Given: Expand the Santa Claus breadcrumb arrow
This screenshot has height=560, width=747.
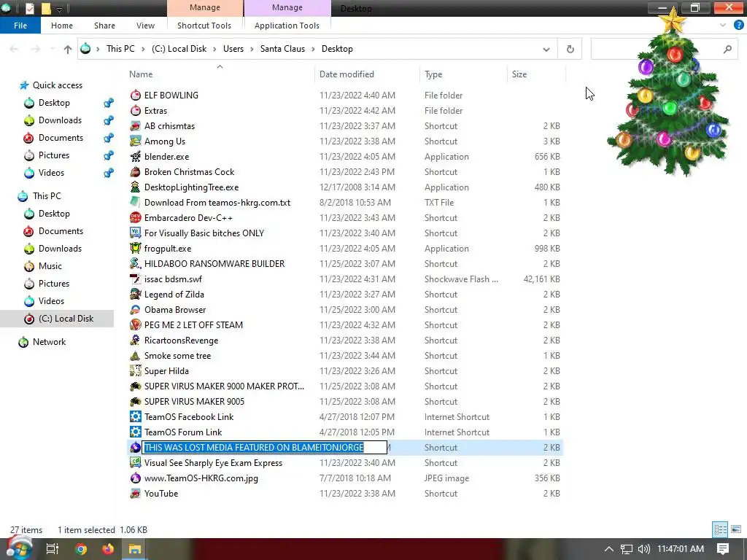Looking at the screenshot, I should tap(314, 49).
